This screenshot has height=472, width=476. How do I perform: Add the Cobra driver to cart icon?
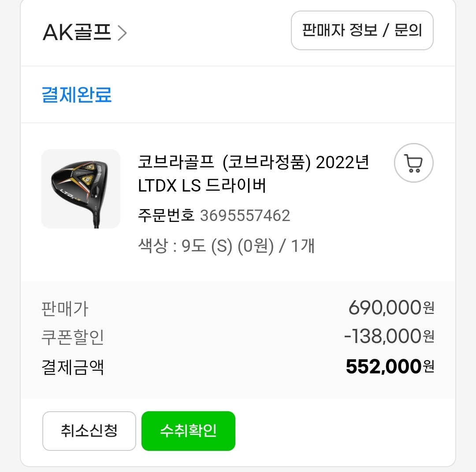click(x=413, y=163)
